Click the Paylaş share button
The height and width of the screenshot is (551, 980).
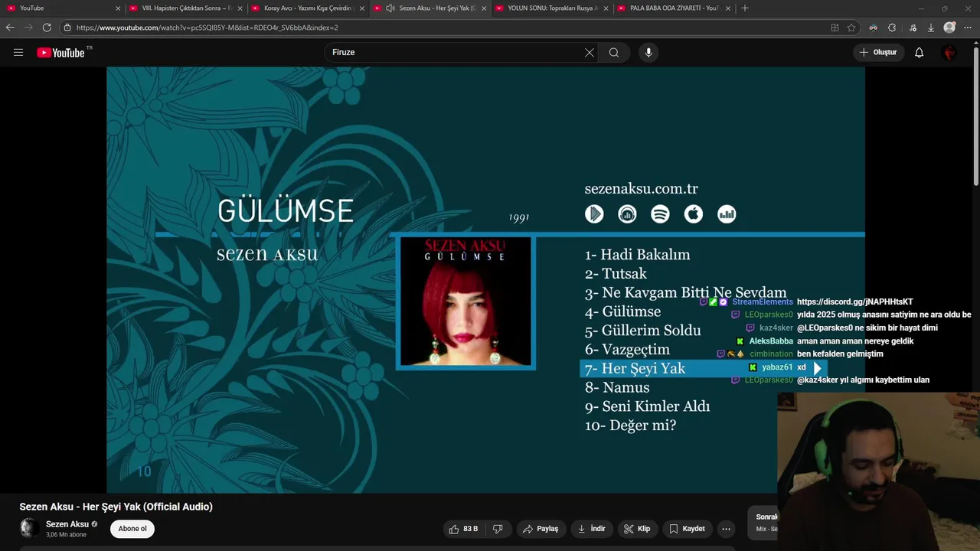pyautogui.click(x=541, y=529)
